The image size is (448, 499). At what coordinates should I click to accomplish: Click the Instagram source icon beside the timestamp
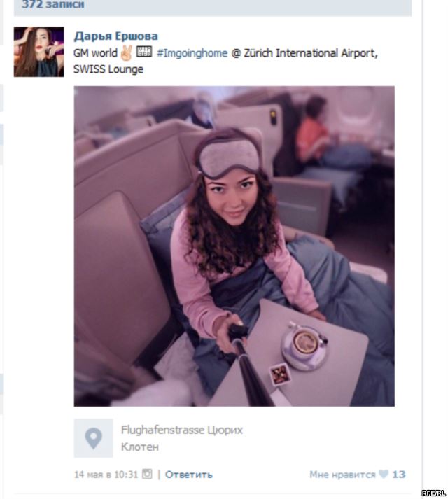coord(147,474)
